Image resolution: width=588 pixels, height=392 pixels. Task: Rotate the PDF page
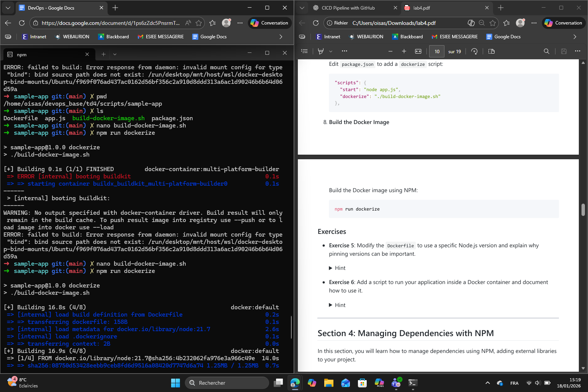pyautogui.click(x=474, y=51)
